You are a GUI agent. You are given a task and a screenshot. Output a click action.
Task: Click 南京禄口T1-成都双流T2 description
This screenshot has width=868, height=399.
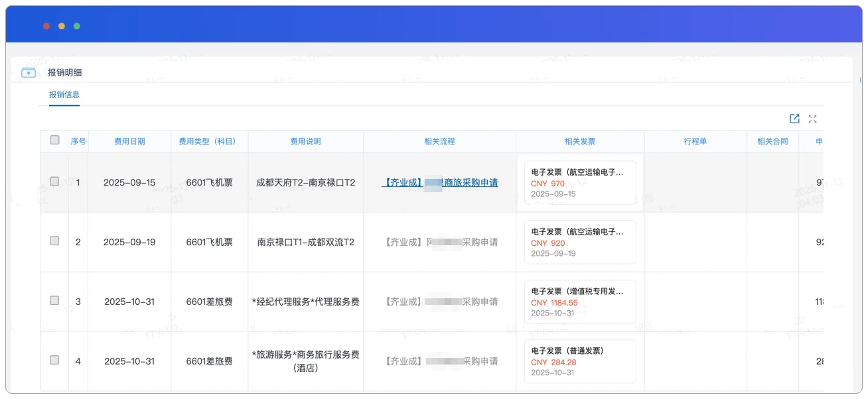point(306,242)
